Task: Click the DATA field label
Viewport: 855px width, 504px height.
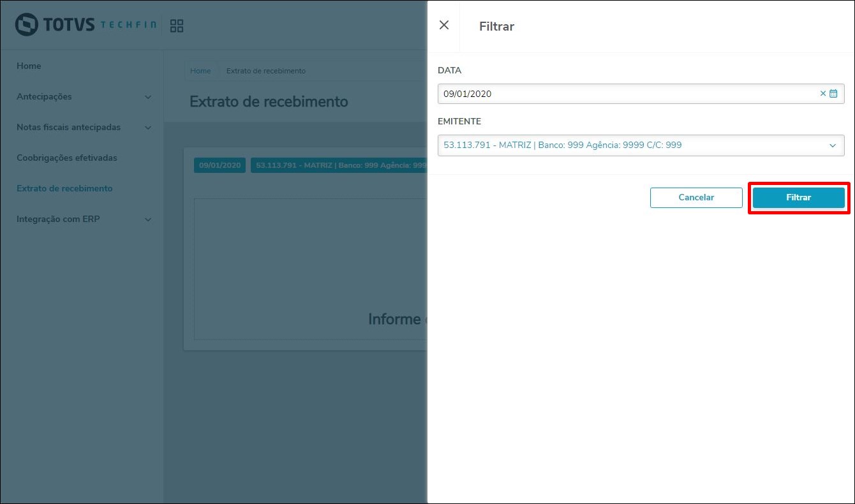Action: (x=449, y=70)
